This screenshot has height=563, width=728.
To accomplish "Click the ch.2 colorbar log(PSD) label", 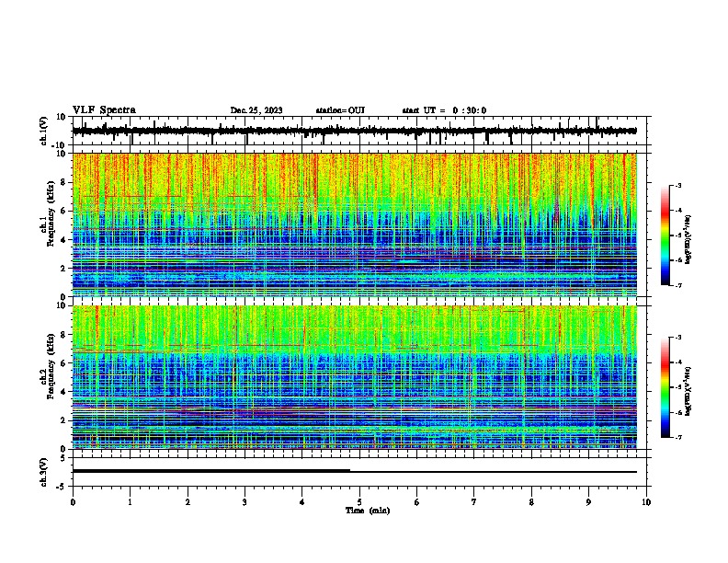I will pyautogui.click(x=688, y=391).
